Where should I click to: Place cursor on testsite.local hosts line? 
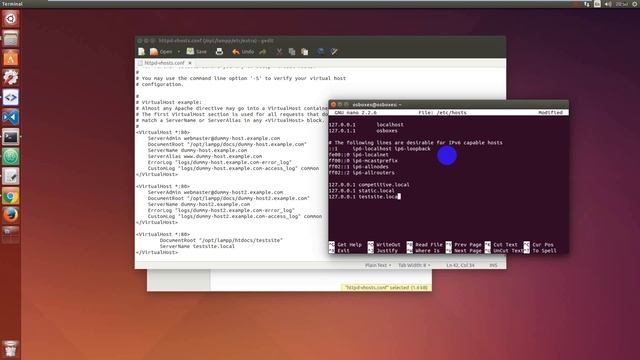(364, 197)
